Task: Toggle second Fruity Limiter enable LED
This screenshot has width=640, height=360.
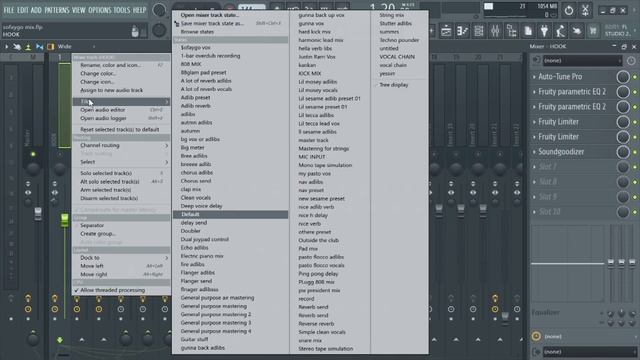Action: (635, 137)
